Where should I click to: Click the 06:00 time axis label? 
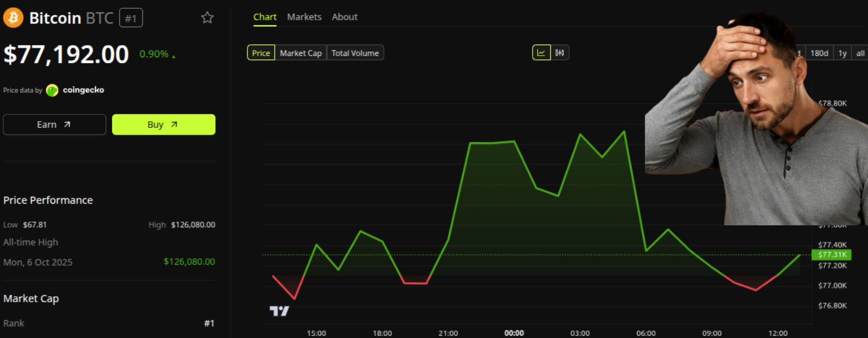point(646,333)
